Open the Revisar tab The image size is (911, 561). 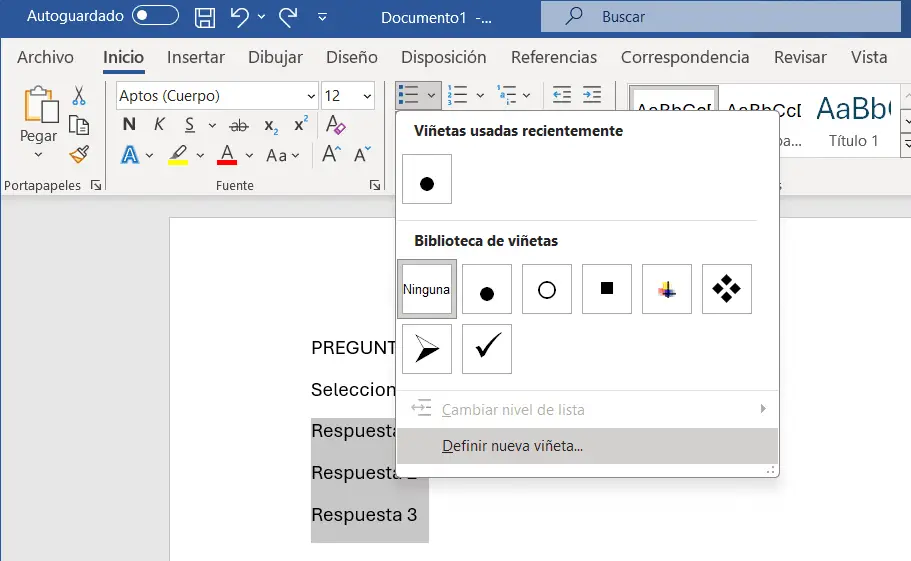(x=800, y=57)
